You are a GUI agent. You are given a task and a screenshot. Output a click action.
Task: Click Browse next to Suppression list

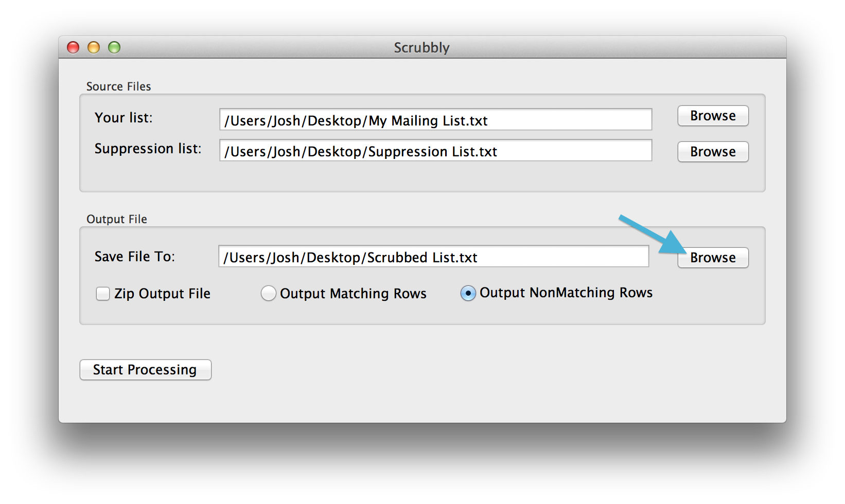click(713, 152)
